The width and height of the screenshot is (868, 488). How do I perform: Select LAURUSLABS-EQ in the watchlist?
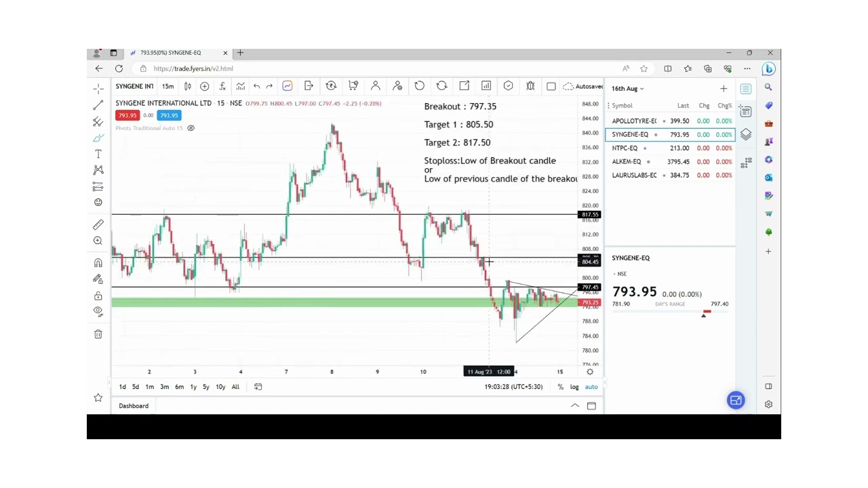point(670,175)
